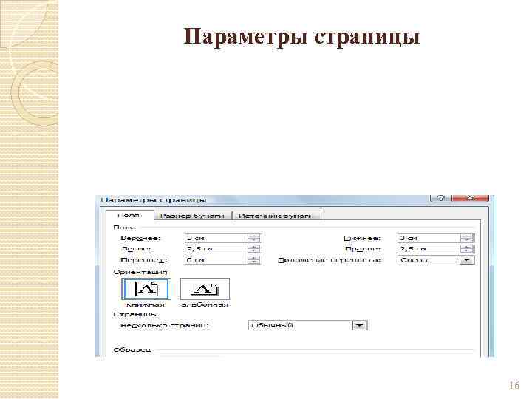Switch to the Поля tab
The height and width of the screenshot is (399, 532).
coord(129,215)
